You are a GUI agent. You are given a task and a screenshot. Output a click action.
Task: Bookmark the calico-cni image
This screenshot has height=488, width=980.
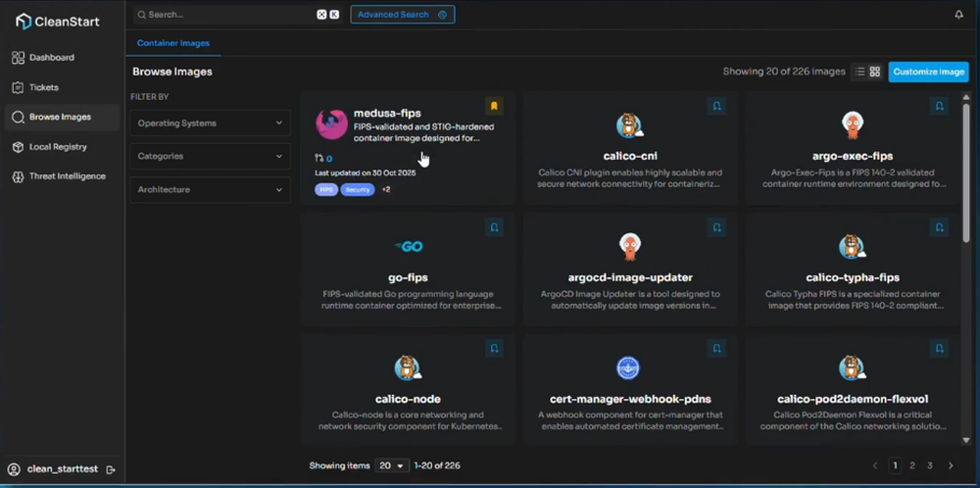click(x=717, y=106)
